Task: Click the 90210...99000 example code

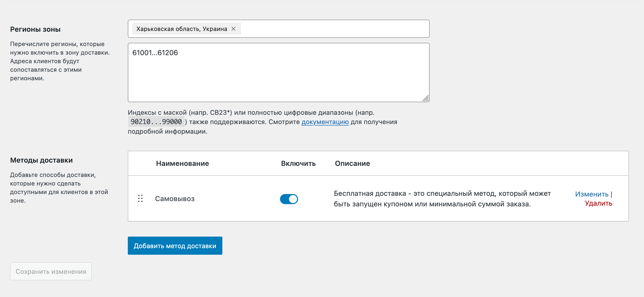Action: pyautogui.click(x=156, y=122)
